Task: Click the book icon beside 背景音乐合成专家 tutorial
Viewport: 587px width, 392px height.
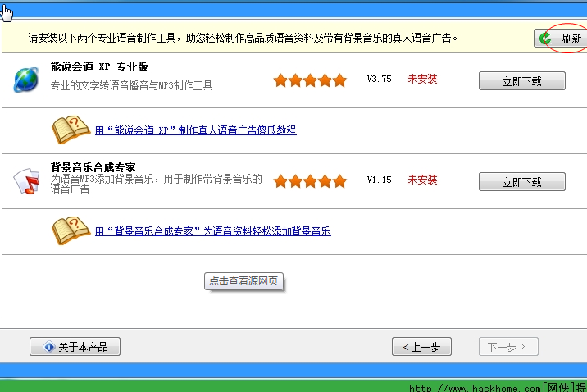Action: [70, 230]
